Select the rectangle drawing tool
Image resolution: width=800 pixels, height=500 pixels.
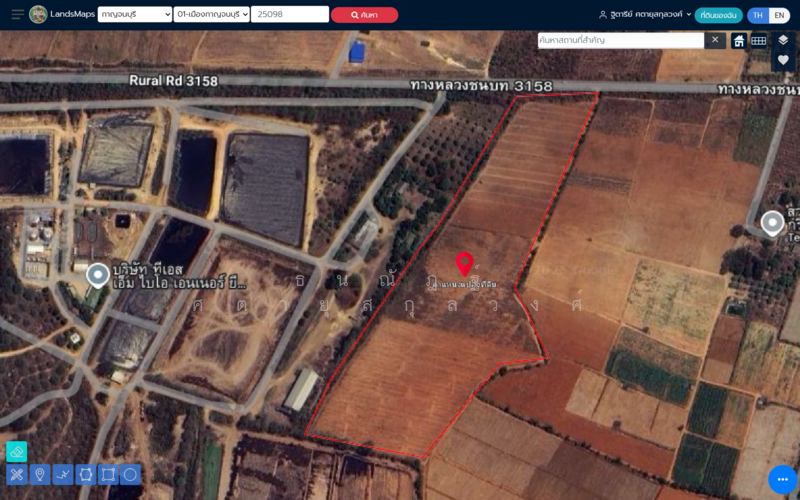pyautogui.click(x=108, y=474)
